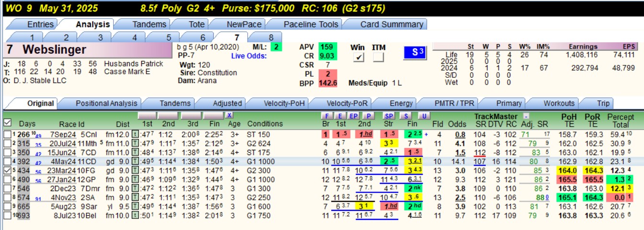Check the paceline box for row 1 (7Sep24)
Image resolution: width=644 pixels, height=230 pixels.
pos(7,135)
